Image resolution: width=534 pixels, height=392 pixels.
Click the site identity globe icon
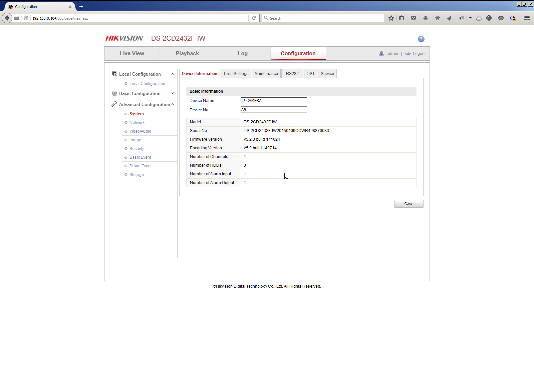click(x=26, y=18)
